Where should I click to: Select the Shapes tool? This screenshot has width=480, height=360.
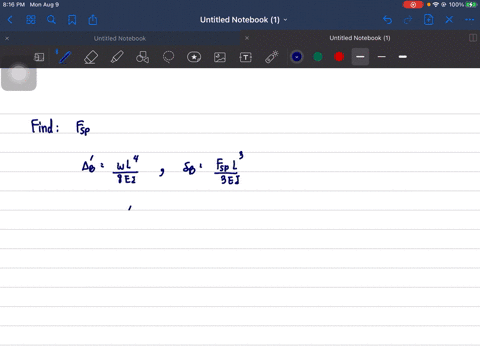(142, 57)
